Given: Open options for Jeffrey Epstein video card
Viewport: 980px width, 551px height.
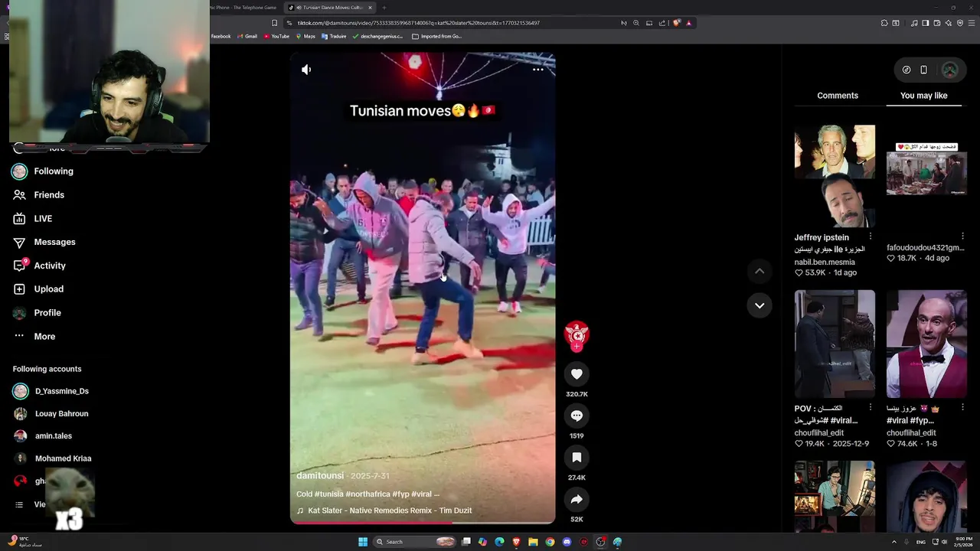Looking at the screenshot, I should [x=870, y=237].
